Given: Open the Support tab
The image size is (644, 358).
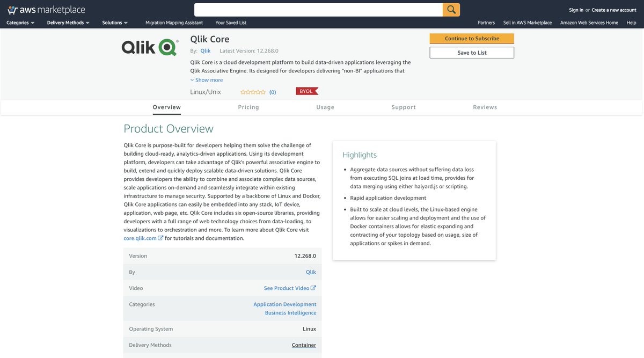Looking at the screenshot, I should pos(404,107).
